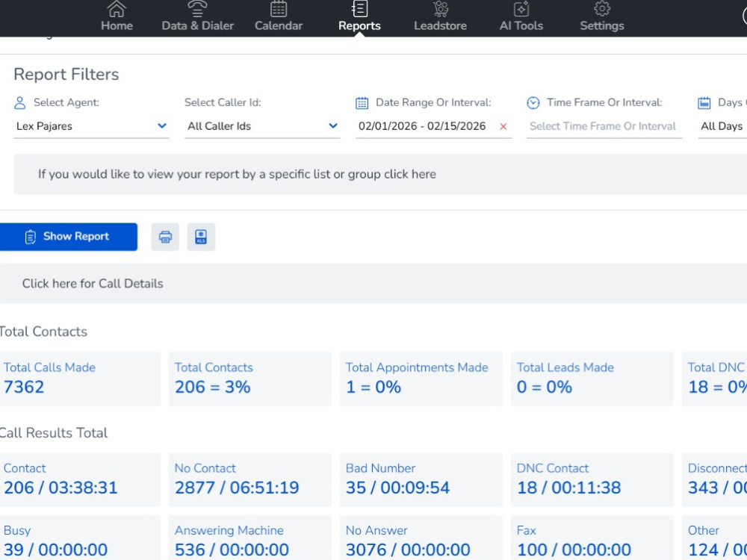Image resolution: width=747 pixels, height=560 pixels.
Task: Click the DNC Contact 18 / 00:11:38 card
Action: [x=592, y=480]
